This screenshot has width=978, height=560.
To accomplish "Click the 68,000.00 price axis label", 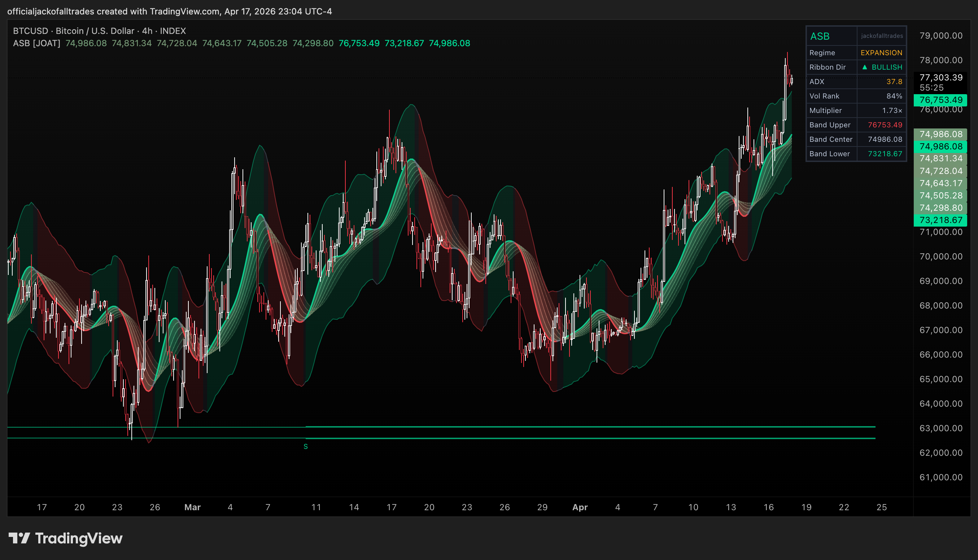I will (941, 305).
